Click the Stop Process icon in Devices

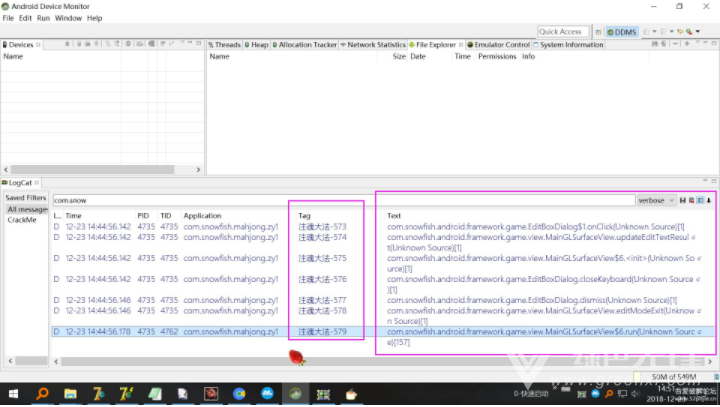click(128, 44)
